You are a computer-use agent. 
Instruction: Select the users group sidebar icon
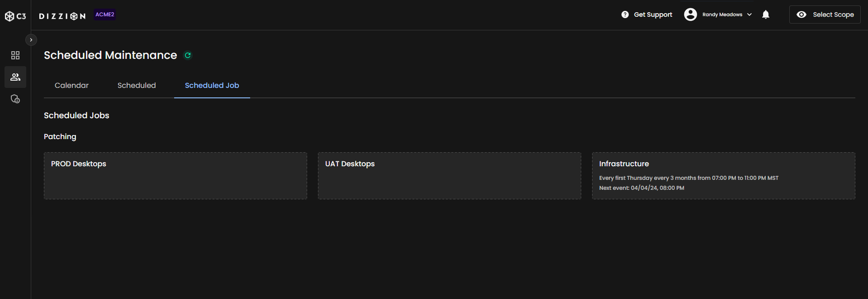[15, 77]
